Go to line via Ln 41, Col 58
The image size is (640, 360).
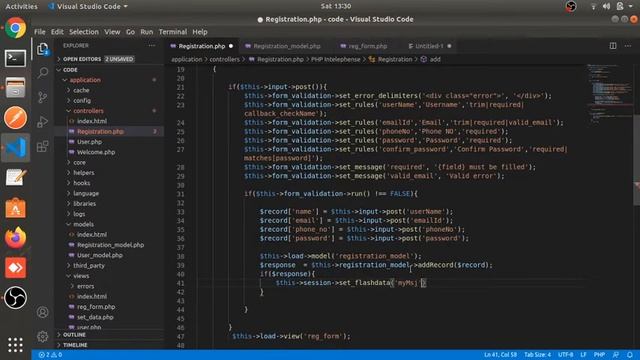click(500, 355)
